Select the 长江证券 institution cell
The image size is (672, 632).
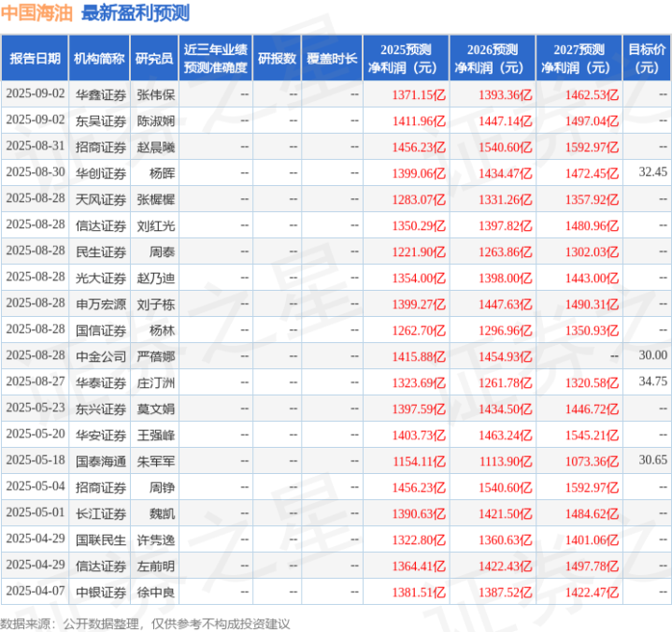click(x=101, y=513)
